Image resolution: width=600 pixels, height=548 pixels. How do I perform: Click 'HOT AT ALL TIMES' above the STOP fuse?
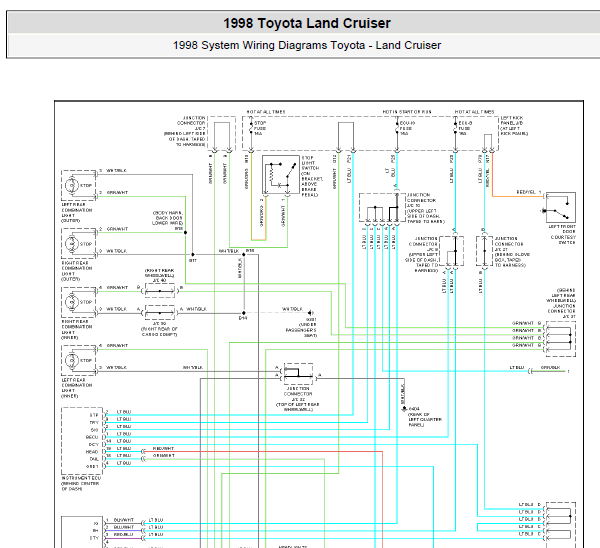[x=266, y=112]
